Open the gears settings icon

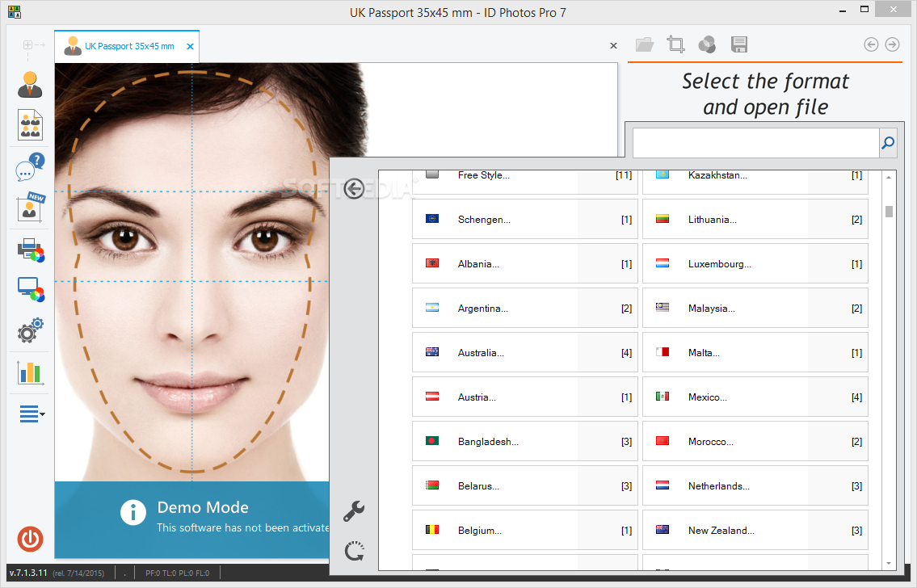(31, 330)
